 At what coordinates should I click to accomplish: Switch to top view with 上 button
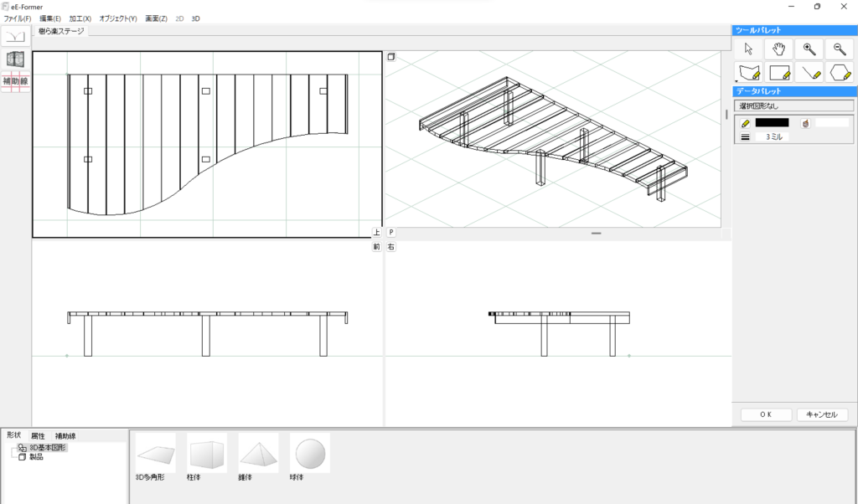(377, 233)
